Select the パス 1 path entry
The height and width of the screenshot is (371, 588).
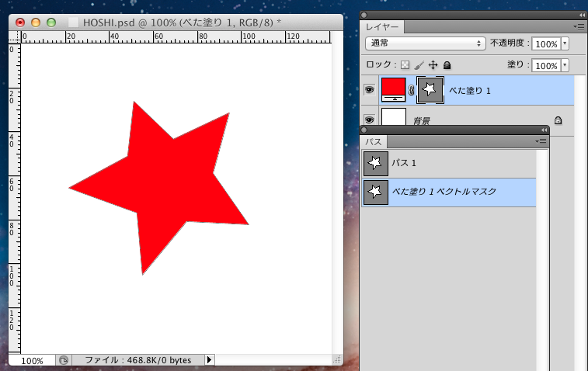449,163
